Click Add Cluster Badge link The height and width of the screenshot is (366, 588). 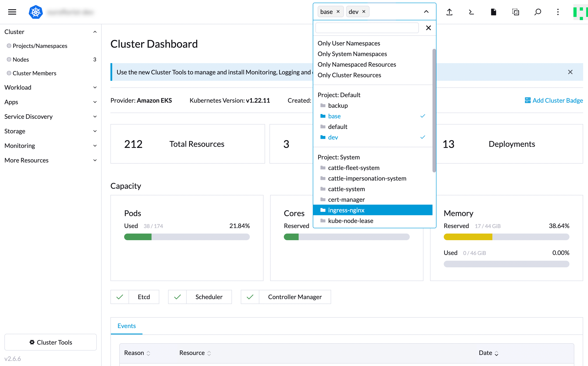[x=553, y=100]
